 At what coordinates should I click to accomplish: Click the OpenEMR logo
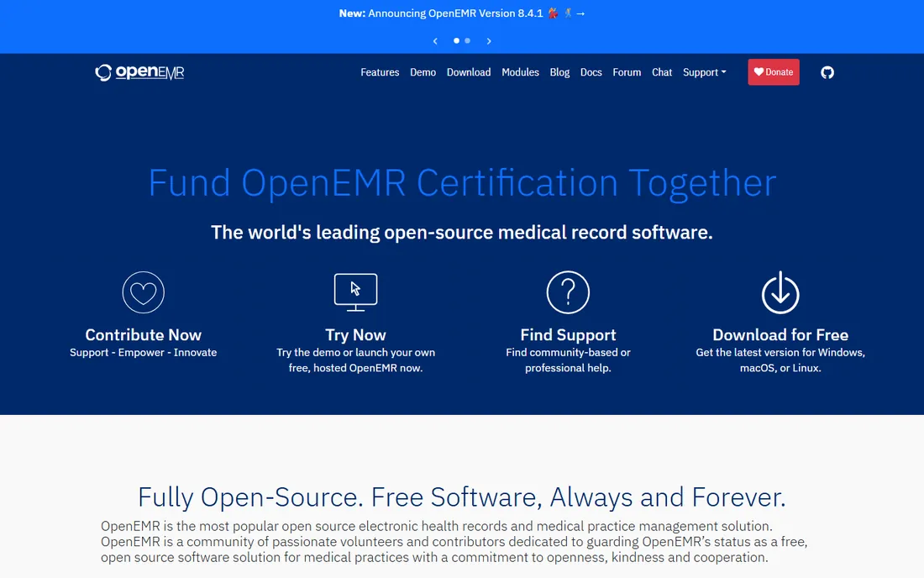139,72
